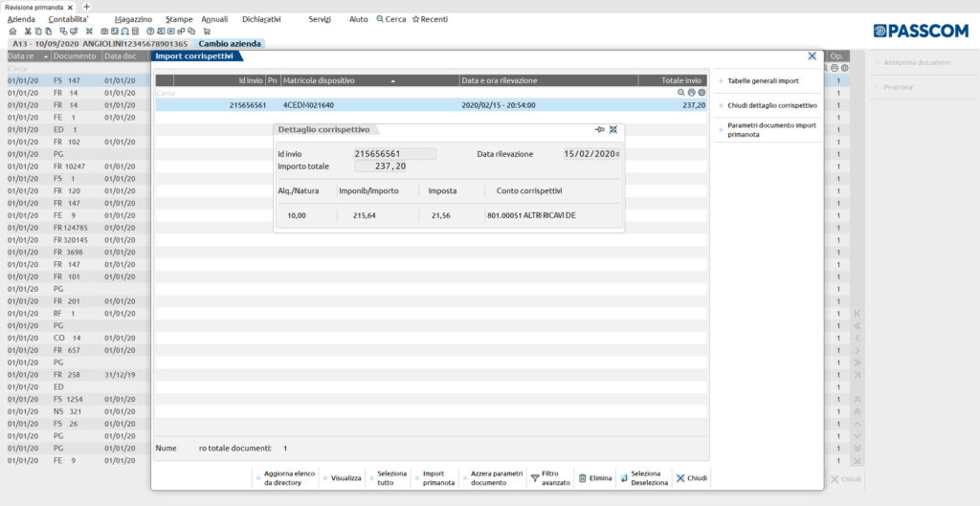
Task: Open the Azienda menu
Action: 21,19
